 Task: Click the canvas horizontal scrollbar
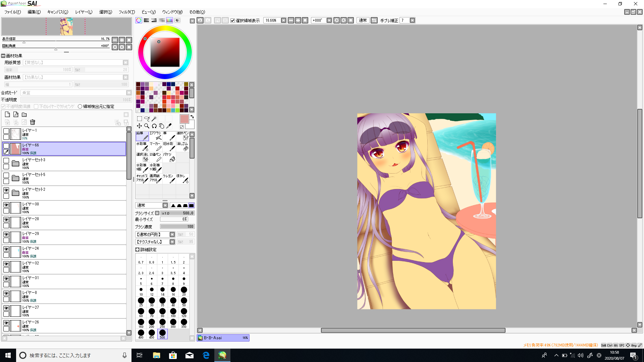[413, 330]
